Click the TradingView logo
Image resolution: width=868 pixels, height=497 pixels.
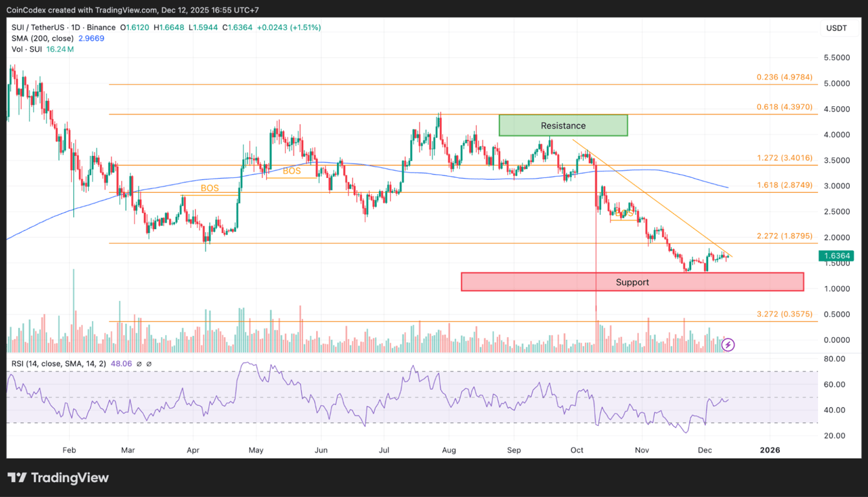tap(58, 478)
